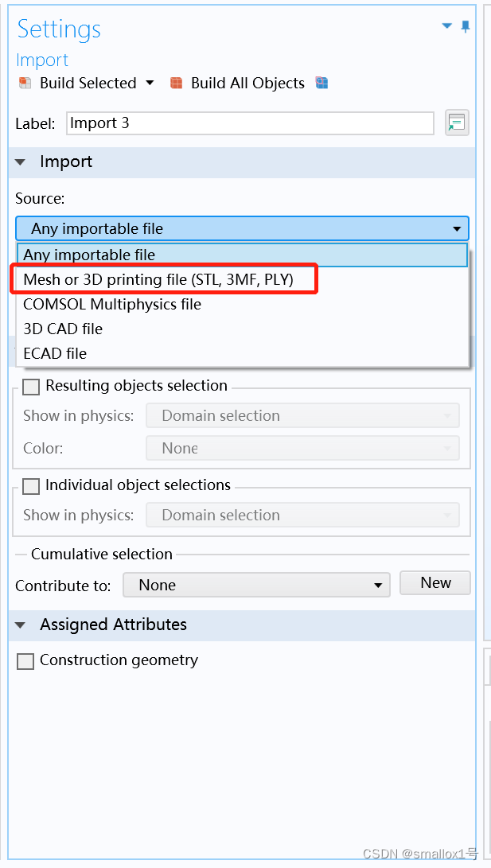Click the New button next to Contribute to
491x868 pixels.
pos(434,582)
